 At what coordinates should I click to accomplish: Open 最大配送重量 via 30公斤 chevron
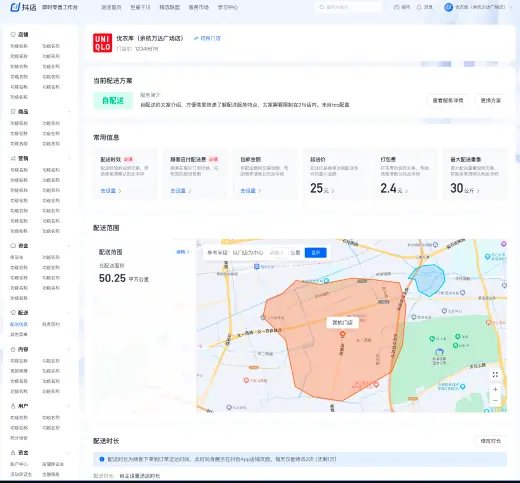tap(478, 191)
